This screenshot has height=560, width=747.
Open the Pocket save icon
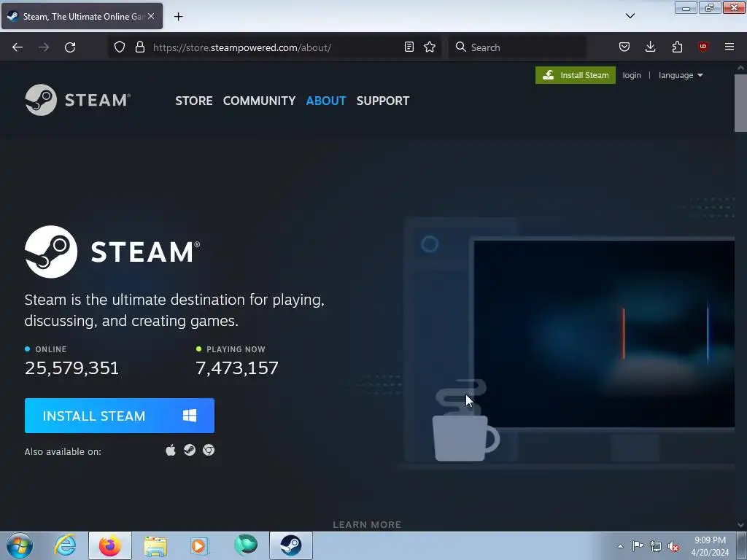[x=624, y=47]
